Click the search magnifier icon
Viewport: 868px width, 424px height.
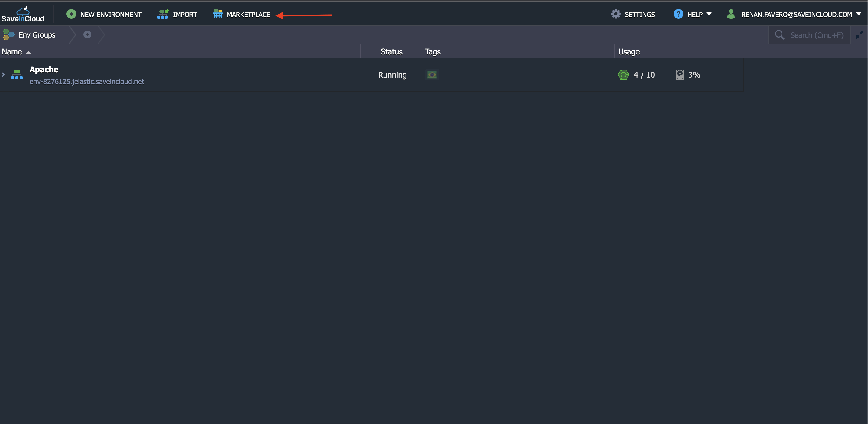[780, 35]
